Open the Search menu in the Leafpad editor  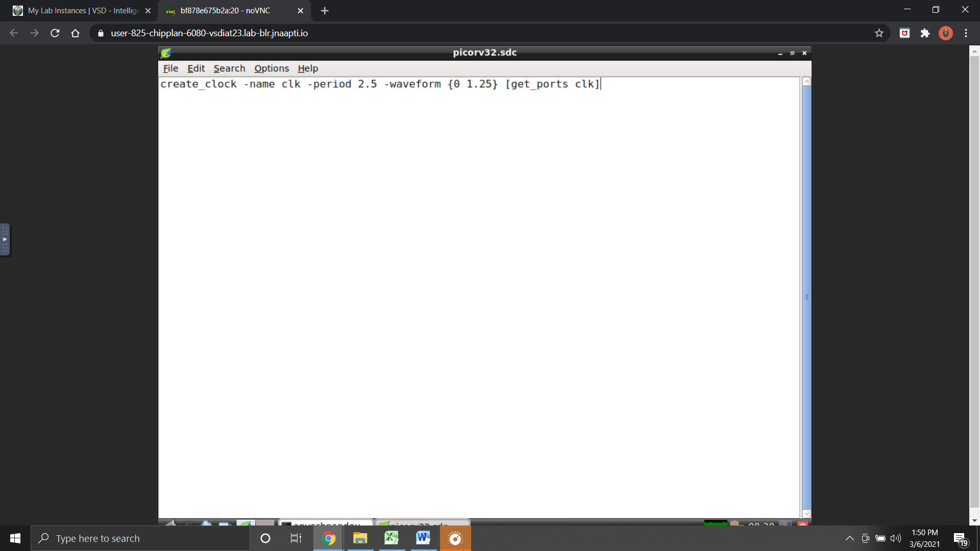[x=229, y=68]
